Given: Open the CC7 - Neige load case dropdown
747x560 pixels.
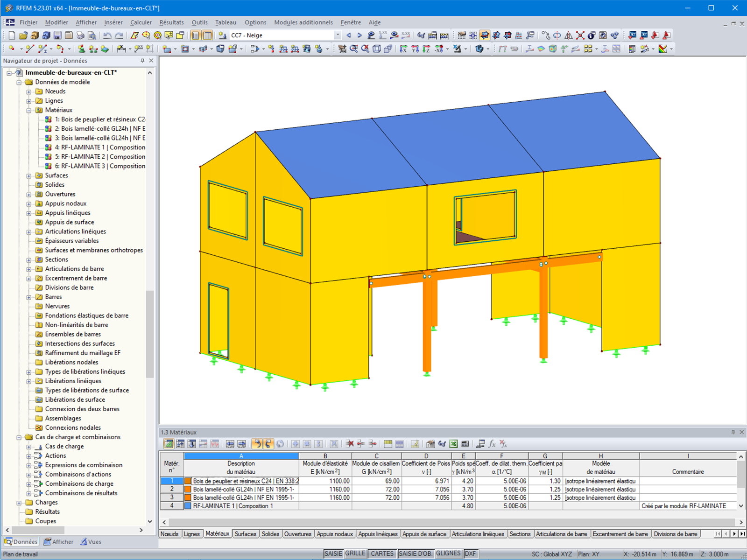Looking at the screenshot, I should click(338, 35).
